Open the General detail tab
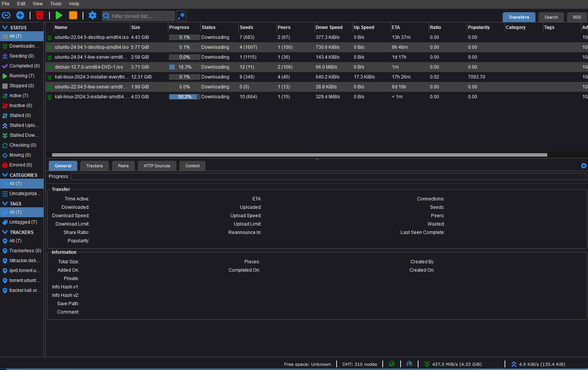This screenshot has height=370, width=588. pyautogui.click(x=63, y=166)
